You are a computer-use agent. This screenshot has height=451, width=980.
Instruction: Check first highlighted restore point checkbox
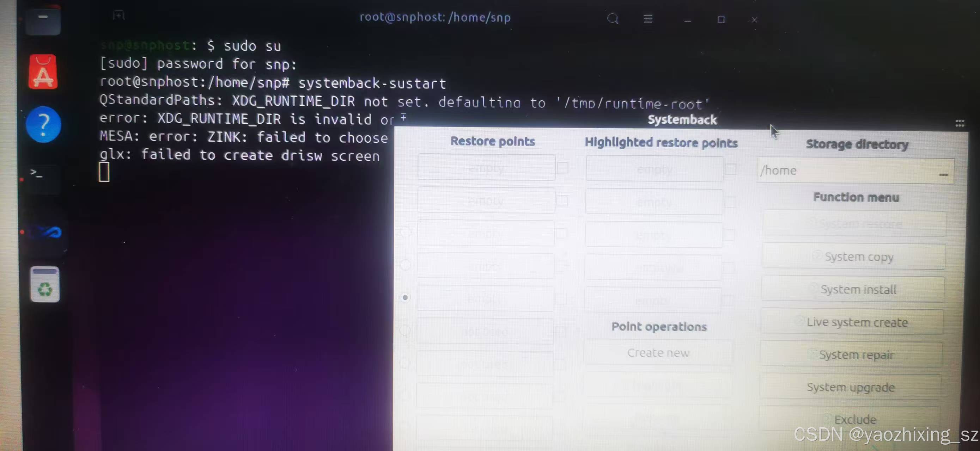[731, 169]
